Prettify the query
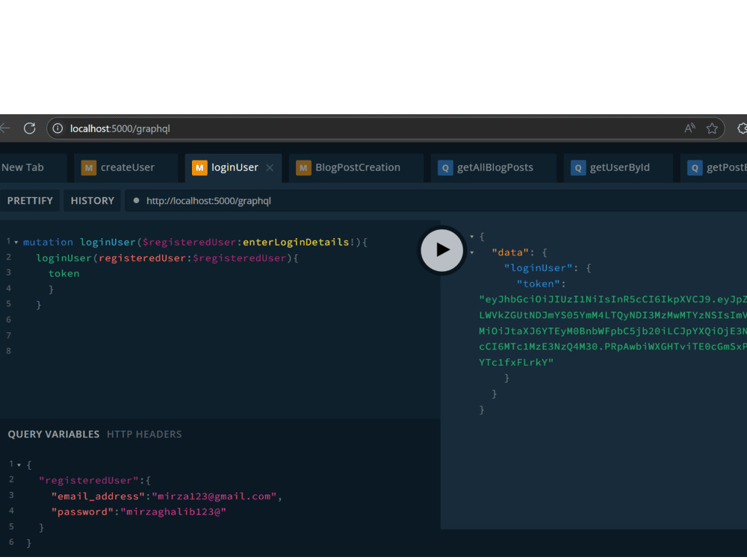Image resolution: width=747 pixels, height=560 pixels. click(30, 200)
